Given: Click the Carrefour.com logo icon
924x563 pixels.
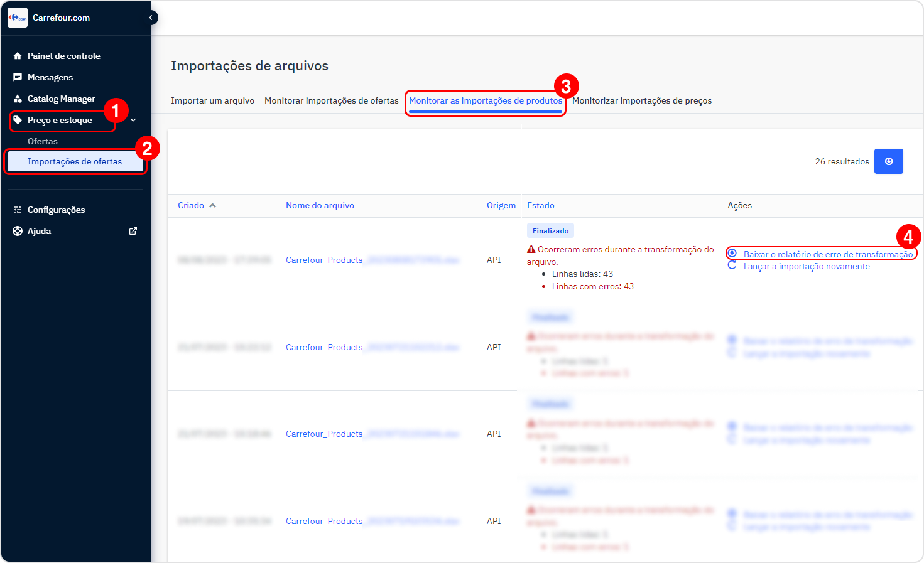Looking at the screenshot, I should [x=18, y=18].
